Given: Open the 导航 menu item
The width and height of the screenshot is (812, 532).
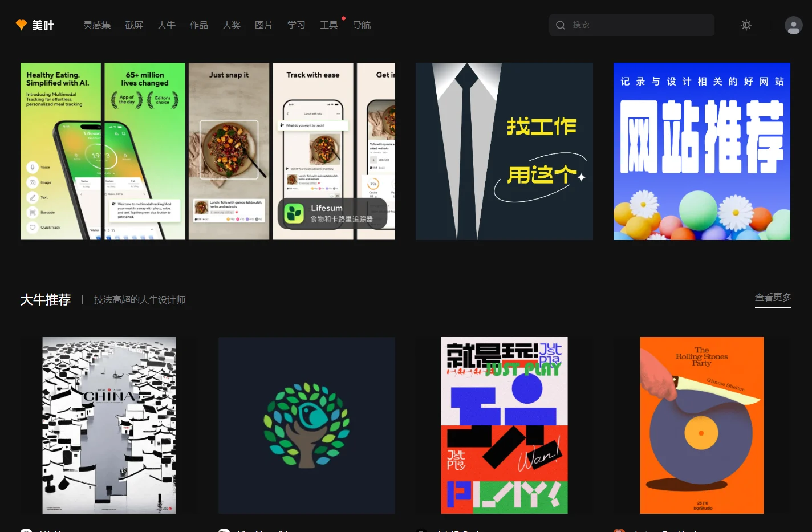Looking at the screenshot, I should (x=362, y=25).
